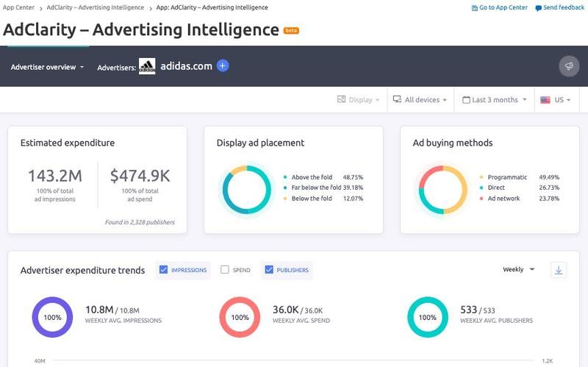
Task: Click the purple 100% impressions ring
Action: pyautogui.click(x=52, y=317)
